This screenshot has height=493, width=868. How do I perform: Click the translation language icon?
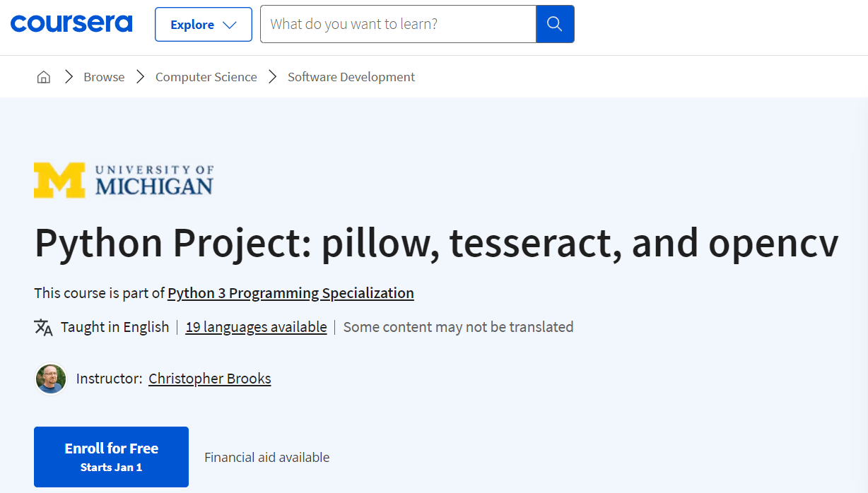tap(43, 327)
